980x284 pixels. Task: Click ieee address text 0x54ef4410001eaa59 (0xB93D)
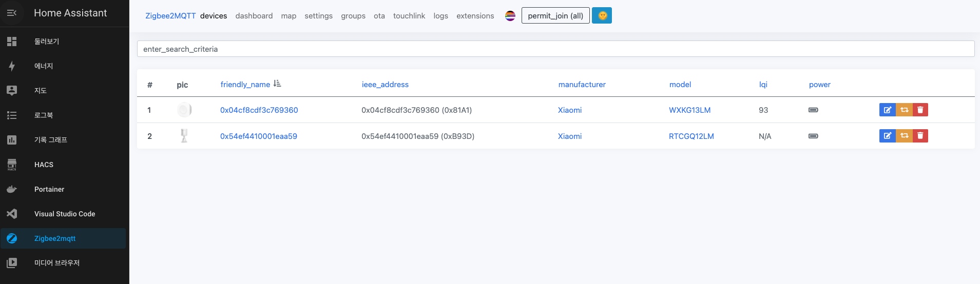point(418,136)
